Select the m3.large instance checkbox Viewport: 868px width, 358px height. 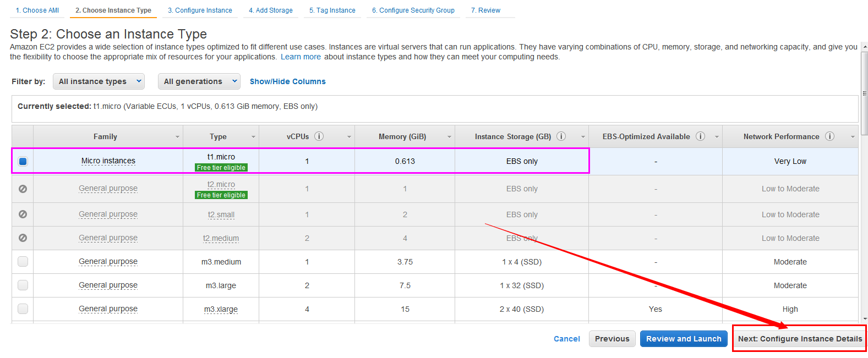click(23, 285)
